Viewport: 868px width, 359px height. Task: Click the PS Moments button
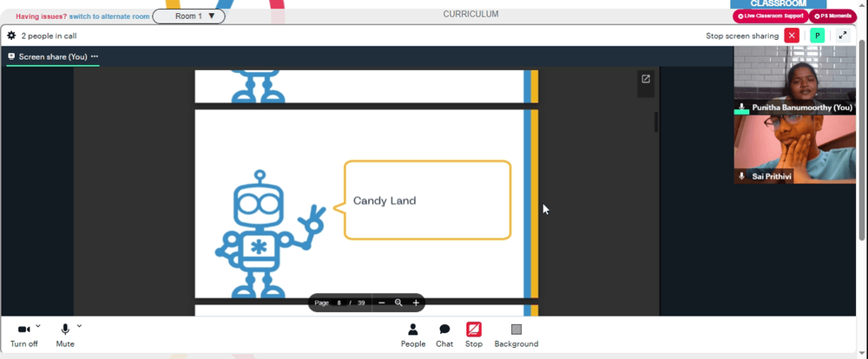[x=832, y=16]
